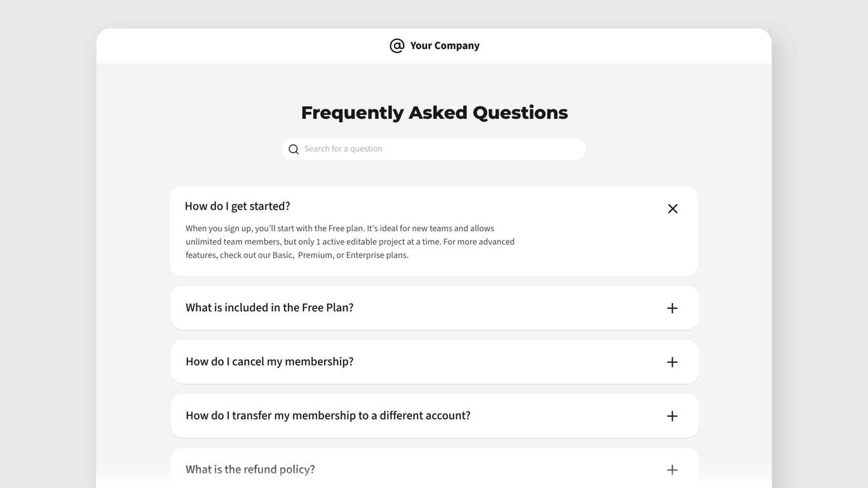868x488 pixels.
Task: Click the plus icon for transfer membership question
Action: (x=672, y=416)
